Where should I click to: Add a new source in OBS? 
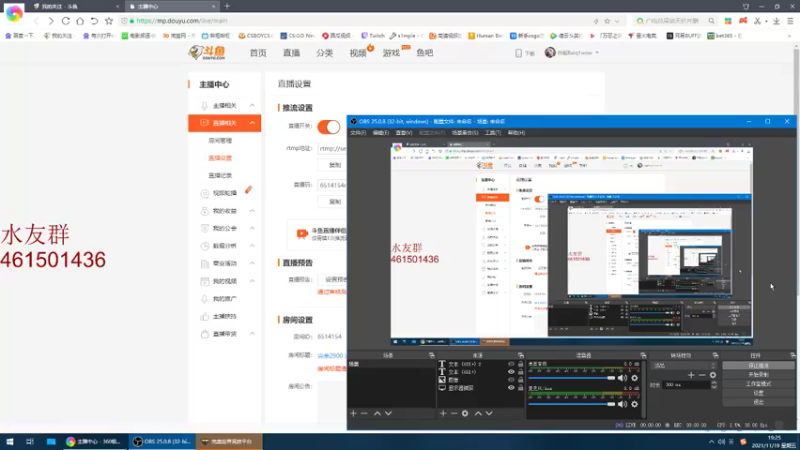point(443,413)
